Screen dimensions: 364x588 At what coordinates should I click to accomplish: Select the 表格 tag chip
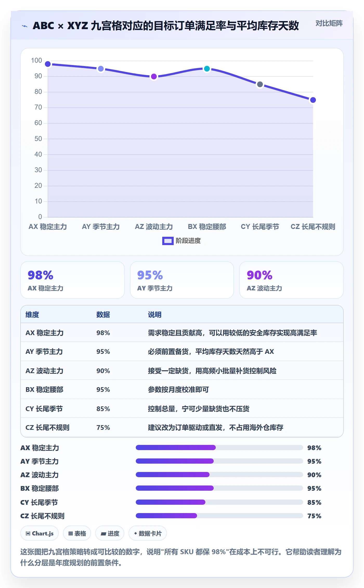tap(77, 533)
